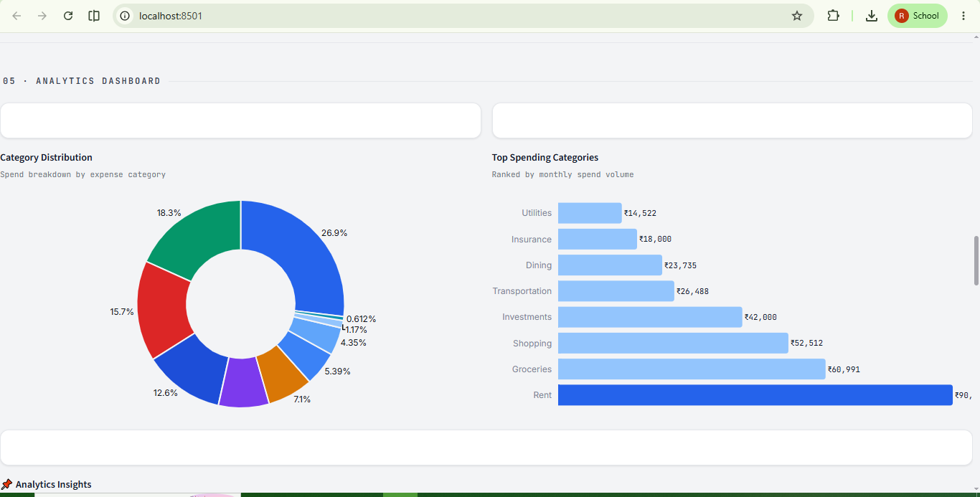Screen dimensions: 980x497
Task: Click the ₹23,735 value label
Action: coord(680,265)
